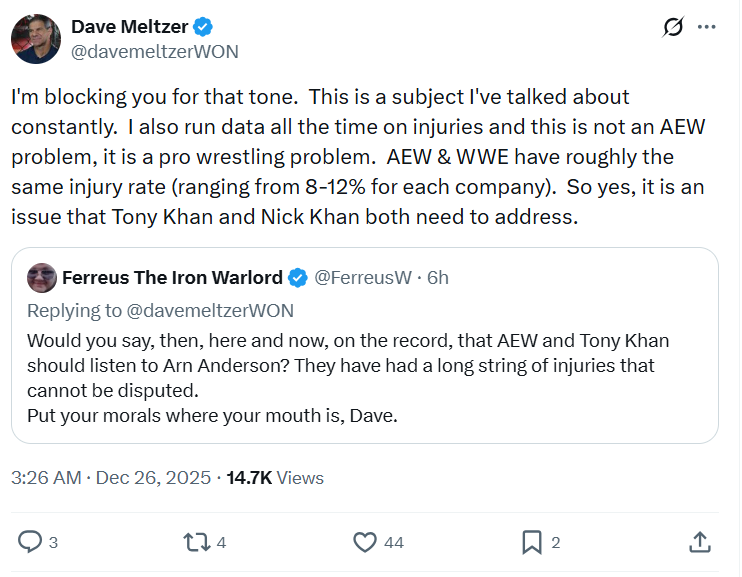
Task: Click the Grok icon on the post
Action: [674, 28]
